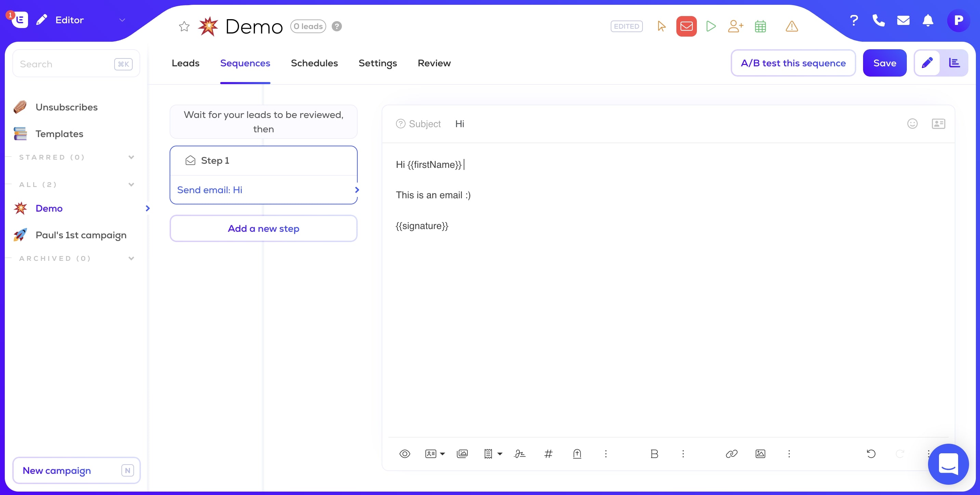Screen dimensions: 980x495
Task: Toggle the preview eye icon in editor
Action: point(404,453)
